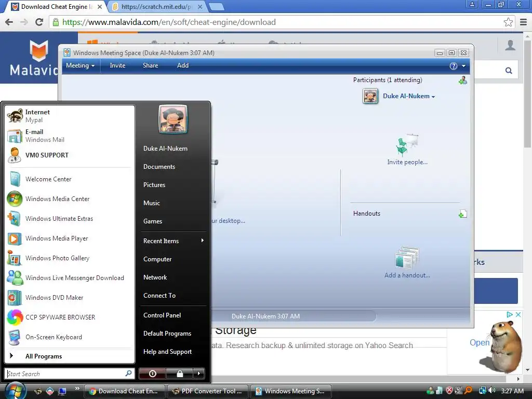Click Invite people link
Viewport: 532px width, 399px height.
407,162
